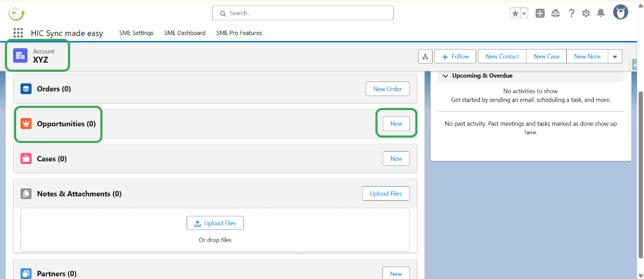Click New Note button
This screenshot has width=644, height=279.
pos(587,57)
